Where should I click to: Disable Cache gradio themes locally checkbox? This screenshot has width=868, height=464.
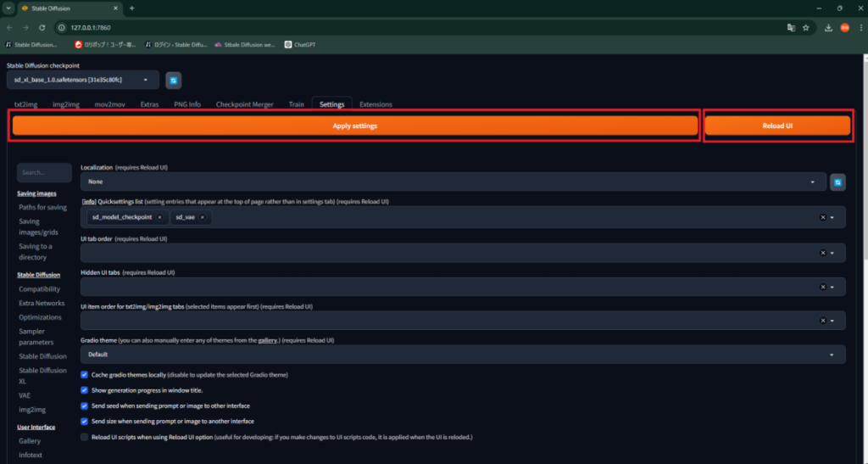coord(84,375)
